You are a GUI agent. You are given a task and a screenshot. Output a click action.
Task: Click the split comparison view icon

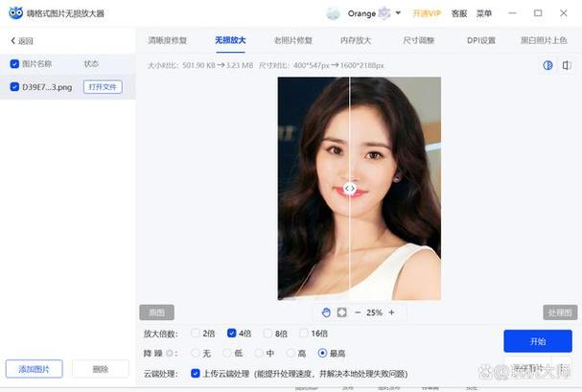[547, 65]
